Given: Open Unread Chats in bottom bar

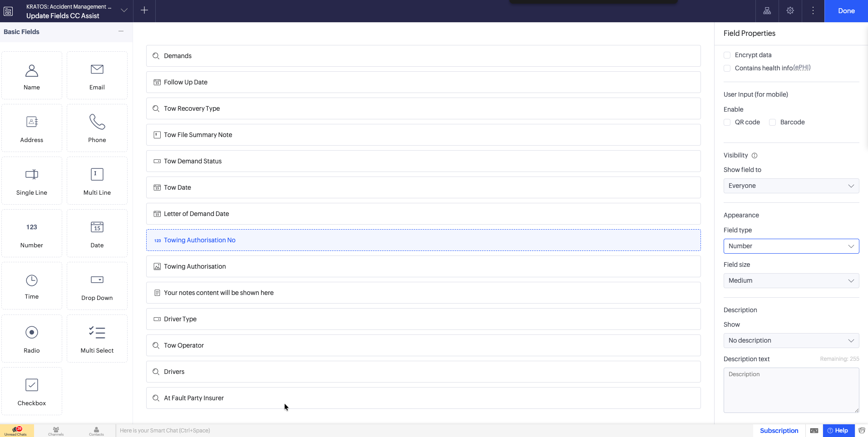Looking at the screenshot, I should pyautogui.click(x=16, y=431).
